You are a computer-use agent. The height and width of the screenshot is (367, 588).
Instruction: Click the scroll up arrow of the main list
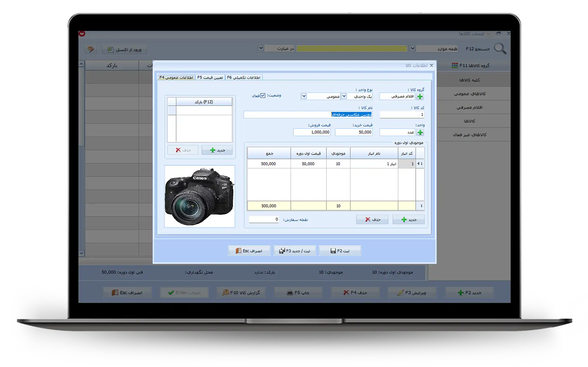coord(81,64)
